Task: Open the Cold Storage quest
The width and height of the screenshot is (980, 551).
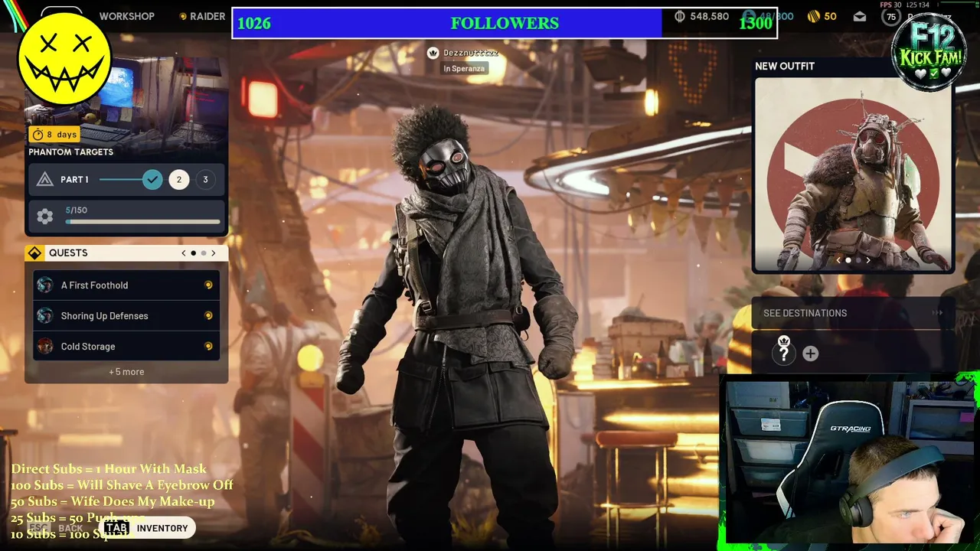Action: coord(126,347)
